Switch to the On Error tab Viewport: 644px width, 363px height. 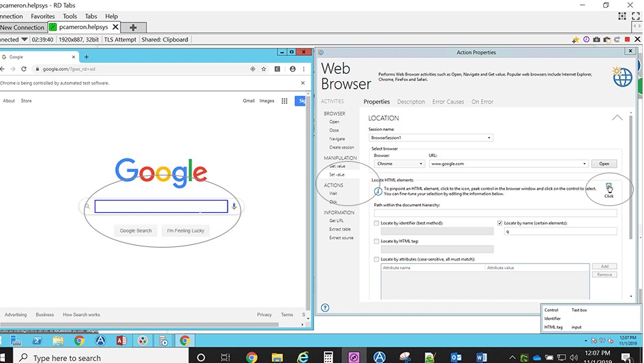(x=482, y=102)
